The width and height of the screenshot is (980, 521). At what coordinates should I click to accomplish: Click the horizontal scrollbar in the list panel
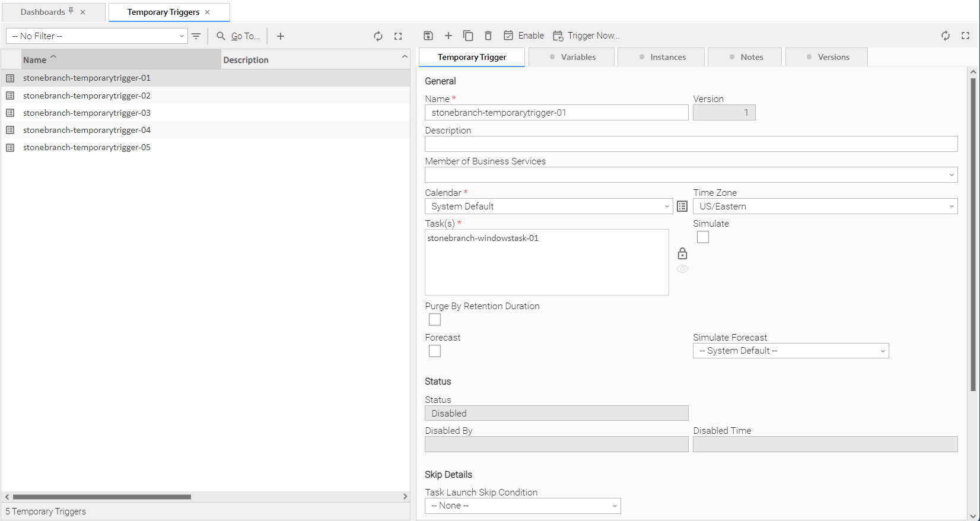point(102,497)
